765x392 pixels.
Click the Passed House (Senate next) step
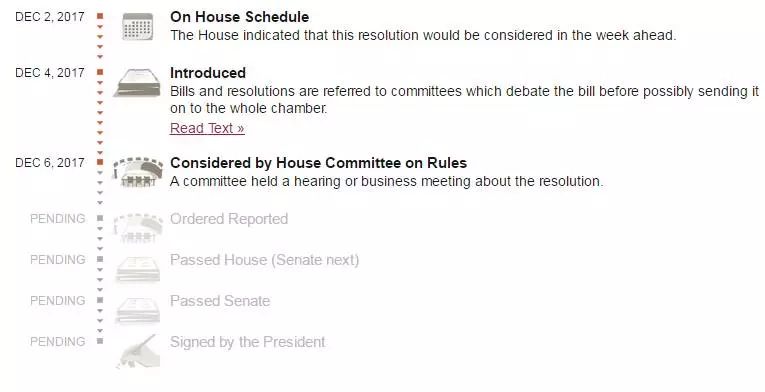(x=264, y=260)
